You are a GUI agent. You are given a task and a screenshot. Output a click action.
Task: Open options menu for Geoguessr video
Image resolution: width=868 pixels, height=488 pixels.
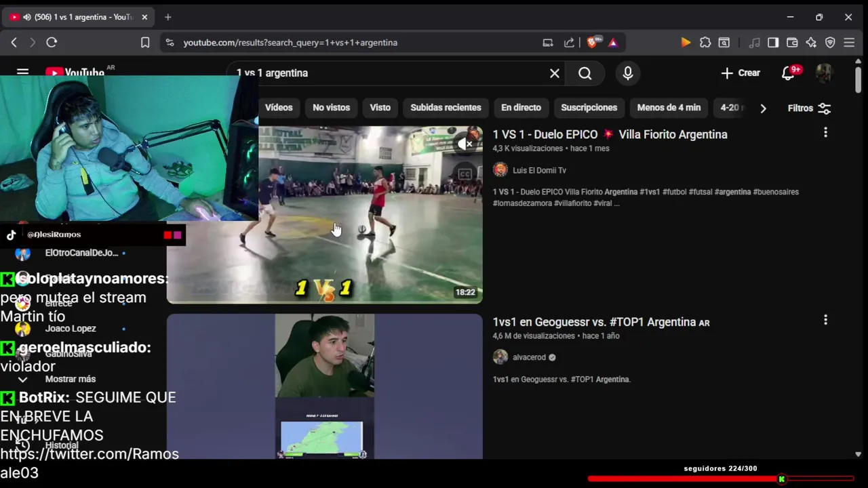(825, 319)
